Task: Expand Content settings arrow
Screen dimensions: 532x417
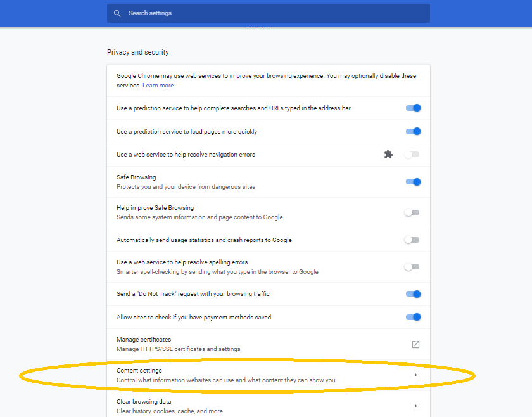Action: coord(415,375)
